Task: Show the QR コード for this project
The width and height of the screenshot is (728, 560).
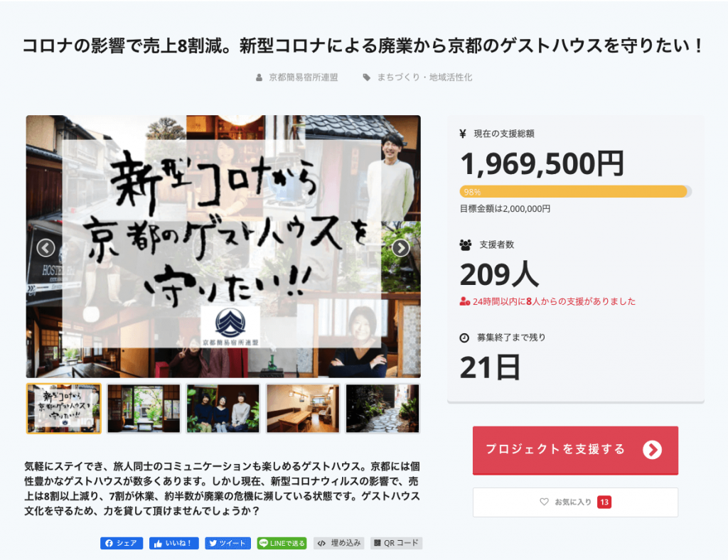Action: coord(397,543)
